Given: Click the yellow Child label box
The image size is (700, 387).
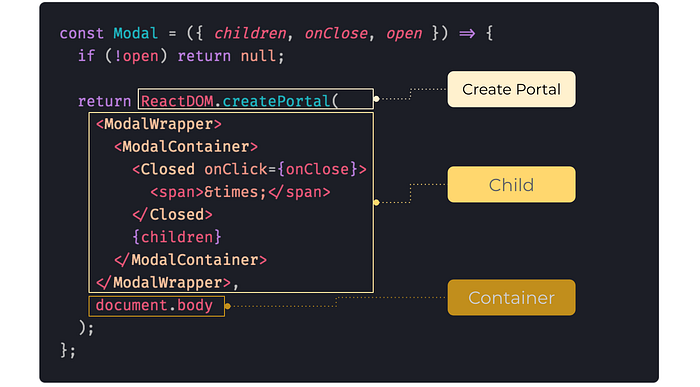Looking at the screenshot, I should click(511, 185).
